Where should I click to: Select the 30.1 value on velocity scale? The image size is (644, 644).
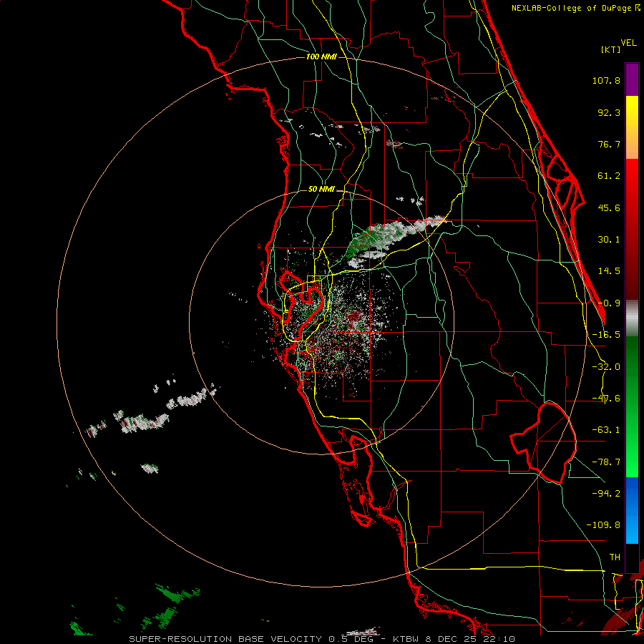609,240
